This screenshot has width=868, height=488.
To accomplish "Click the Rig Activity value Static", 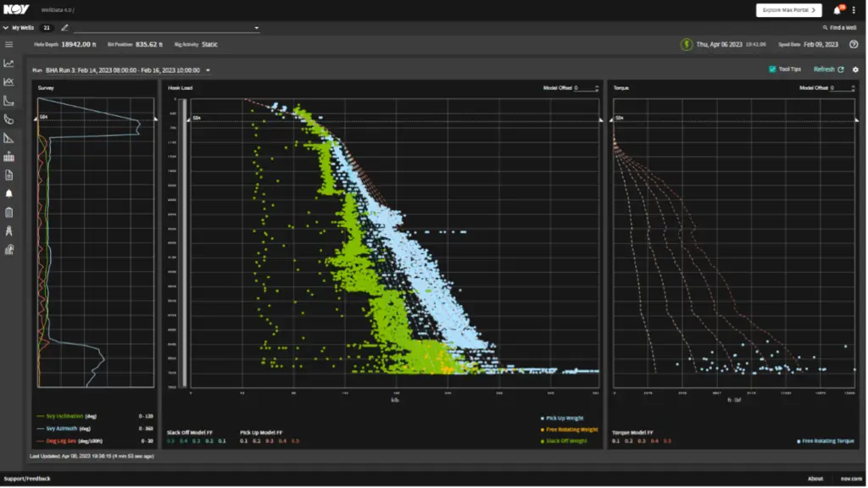I will [x=210, y=44].
